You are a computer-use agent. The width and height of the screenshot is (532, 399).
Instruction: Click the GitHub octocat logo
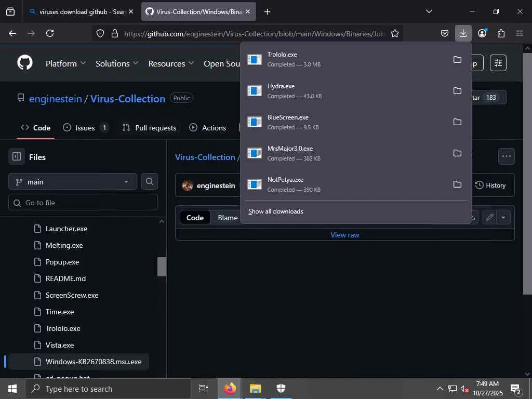click(25, 63)
